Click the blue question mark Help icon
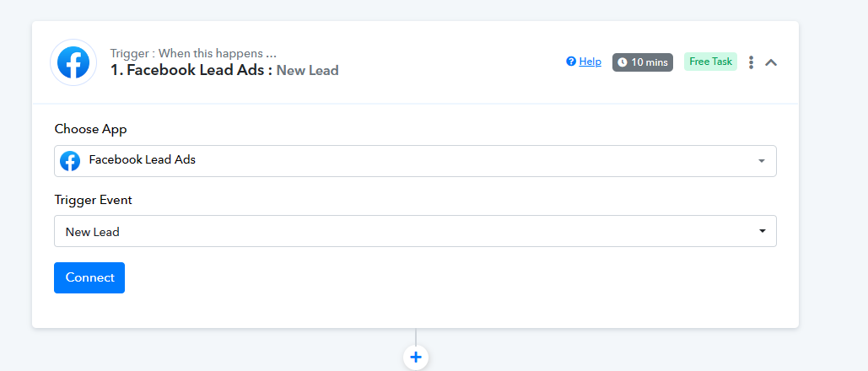Viewport: 868px width, 371px height. point(571,62)
